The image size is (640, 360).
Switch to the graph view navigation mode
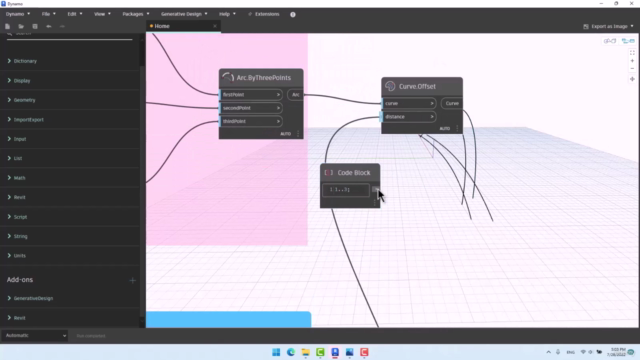click(x=628, y=41)
